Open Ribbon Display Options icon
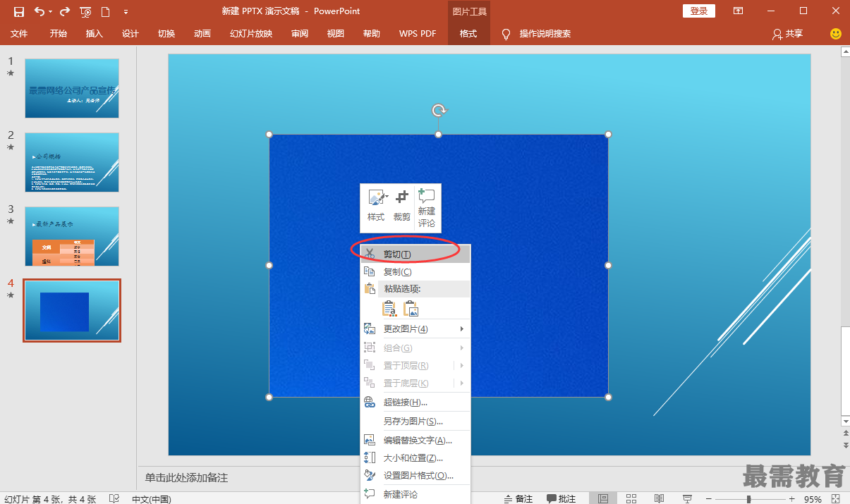 [738, 11]
